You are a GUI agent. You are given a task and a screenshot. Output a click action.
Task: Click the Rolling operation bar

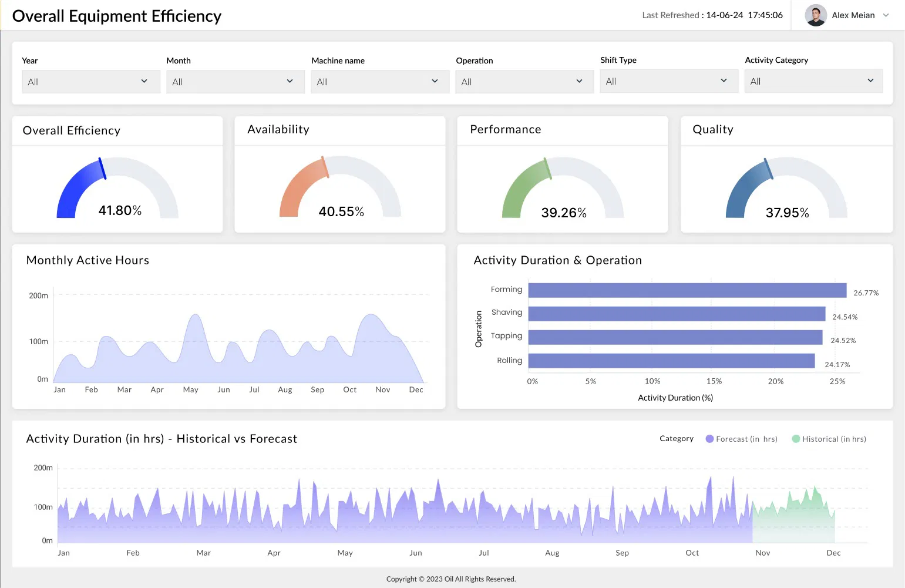point(671,361)
